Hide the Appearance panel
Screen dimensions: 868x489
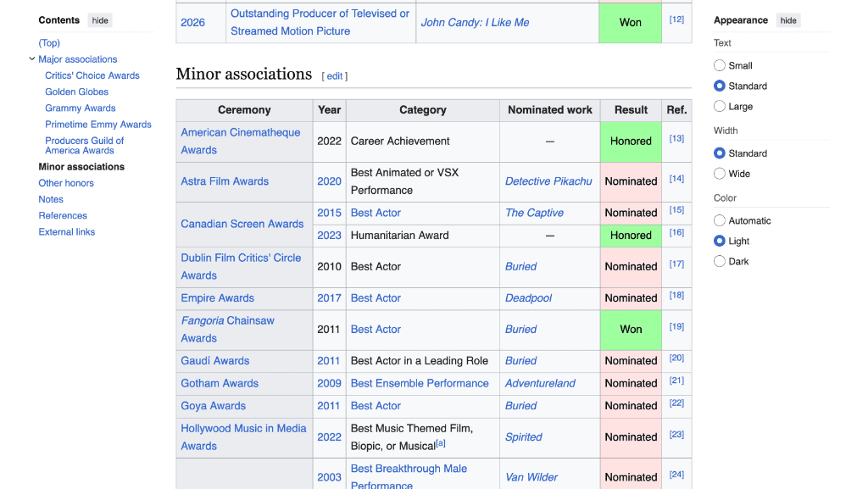tap(788, 20)
